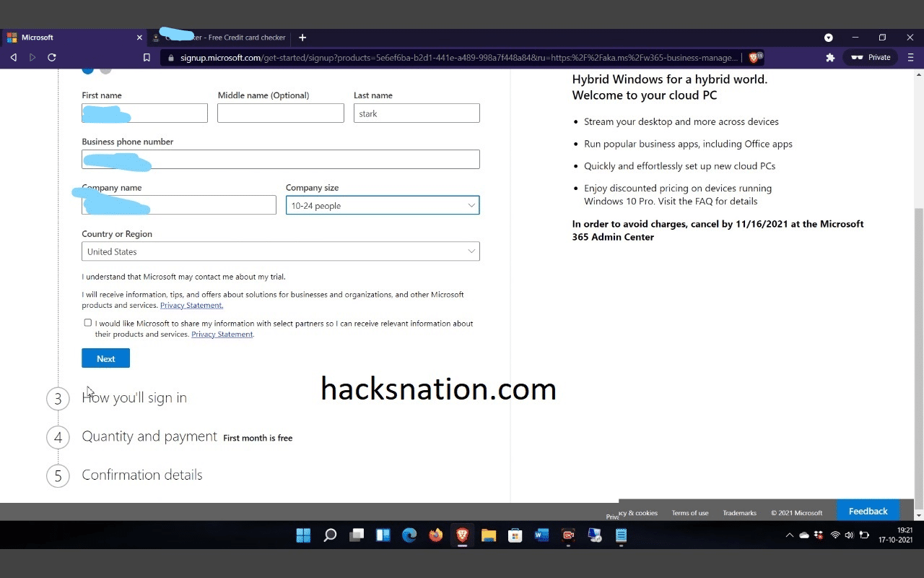
Task: Reload the page with the refresh icon
Action: pyautogui.click(x=52, y=57)
